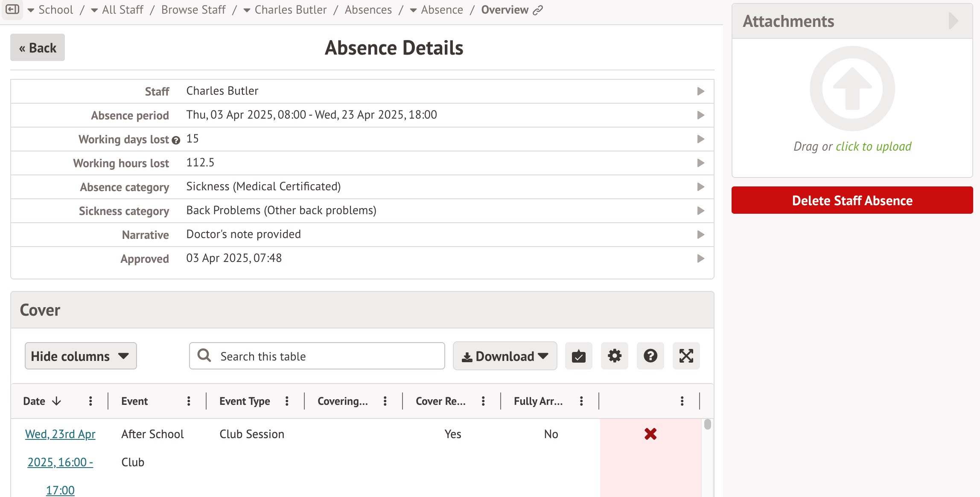Expand Cover table to fullscreen
Screen dimensions: 980x497
click(686, 356)
